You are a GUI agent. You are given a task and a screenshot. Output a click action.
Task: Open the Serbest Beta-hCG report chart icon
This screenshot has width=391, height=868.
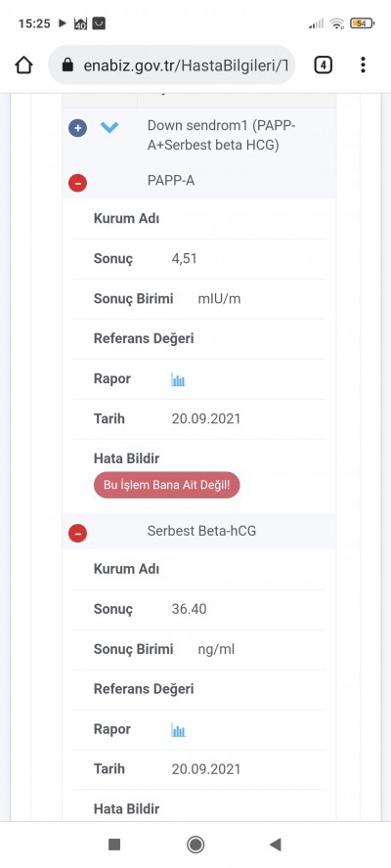click(178, 730)
